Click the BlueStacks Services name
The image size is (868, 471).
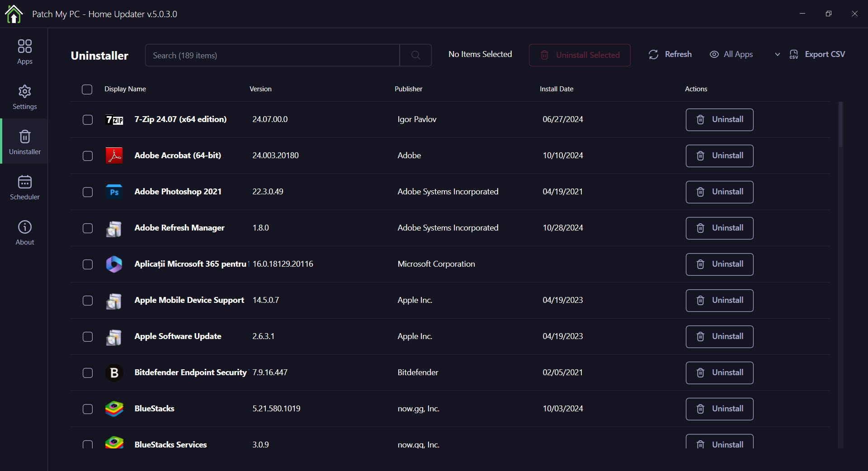click(170, 444)
